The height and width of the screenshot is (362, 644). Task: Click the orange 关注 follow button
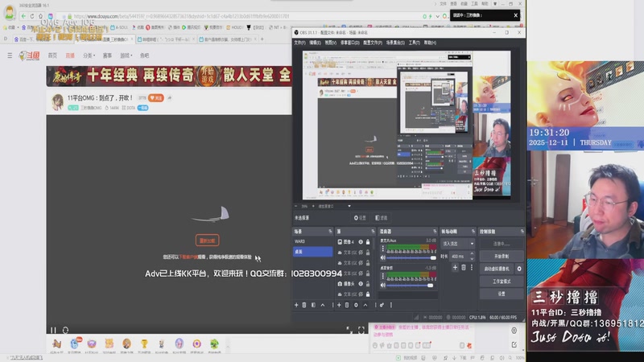[156, 98]
